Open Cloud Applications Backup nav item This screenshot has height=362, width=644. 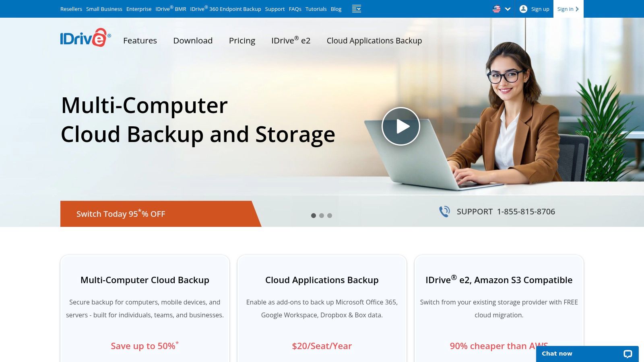click(374, 41)
